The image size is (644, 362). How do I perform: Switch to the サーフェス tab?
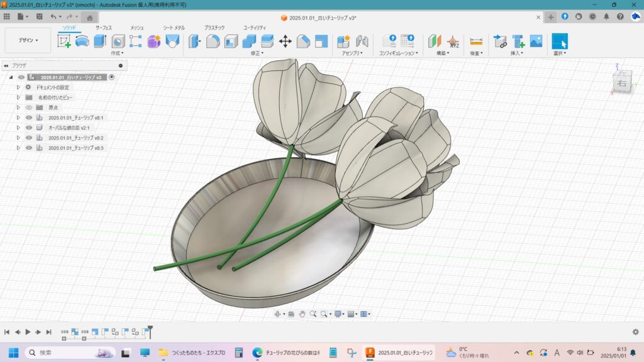click(x=104, y=28)
